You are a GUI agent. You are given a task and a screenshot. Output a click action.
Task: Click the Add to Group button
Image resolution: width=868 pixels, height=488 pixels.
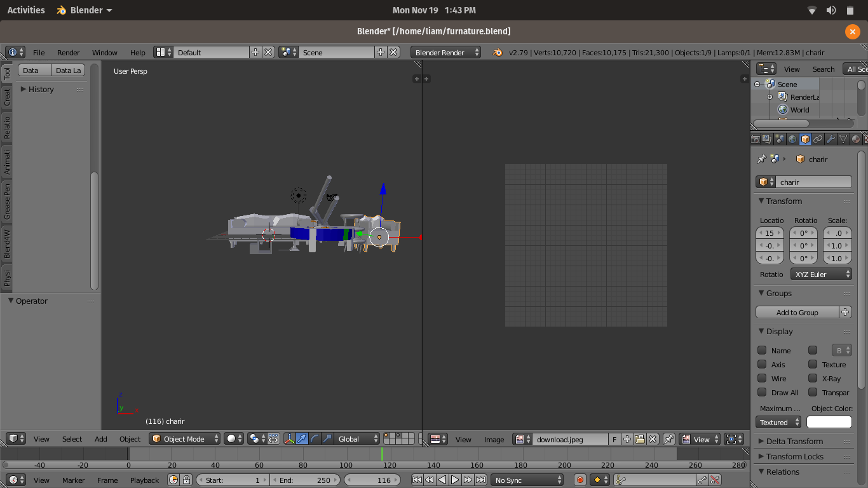coord(797,312)
